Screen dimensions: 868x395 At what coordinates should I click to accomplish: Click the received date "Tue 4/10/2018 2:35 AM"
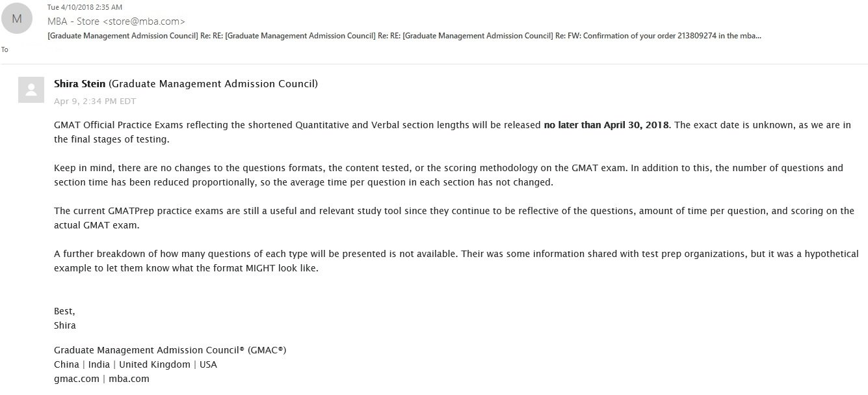[85, 7]
